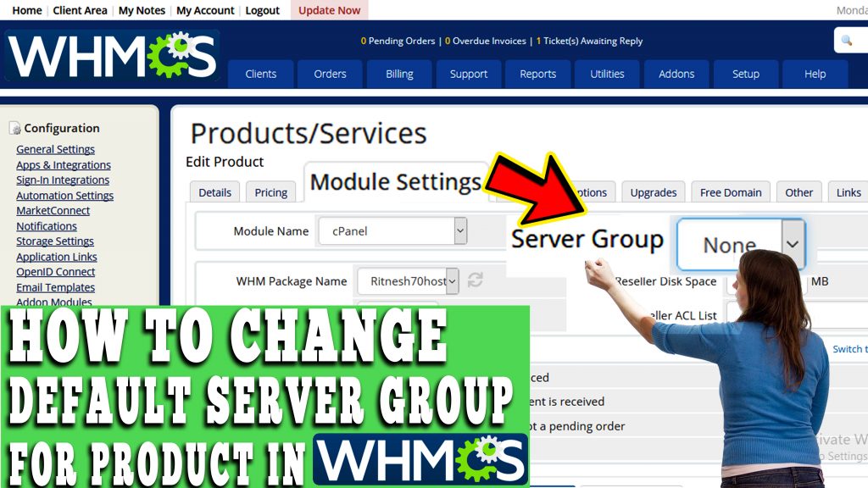Switch to the Details tab
The width and height of the screenshot is (868, 488).
tap(214, 192)
